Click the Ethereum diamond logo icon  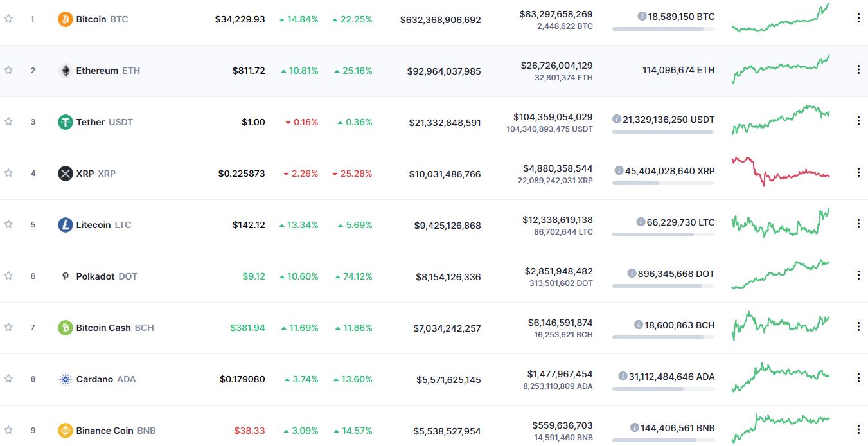click(66, 71)
